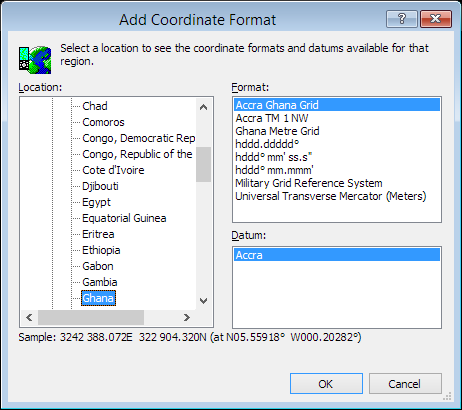Click the globe and GPS dialog icon
This screenshot has height=410, width=462.
[35, 60]
